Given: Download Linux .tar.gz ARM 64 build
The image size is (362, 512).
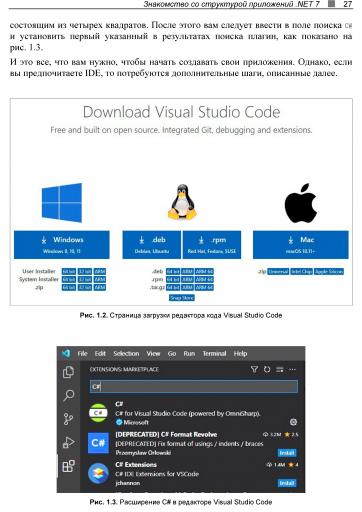Looking at the screenshot, I should [204, 287].
